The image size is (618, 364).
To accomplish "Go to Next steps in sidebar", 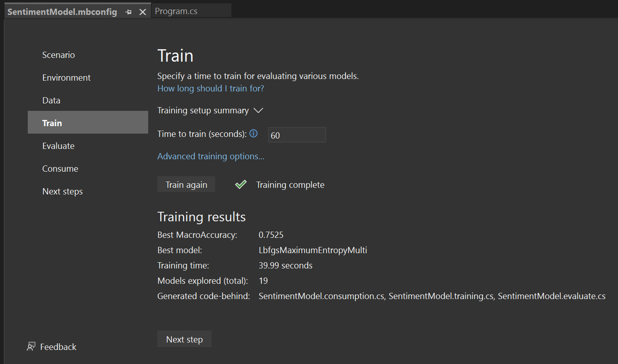I will tap(62, 191).
